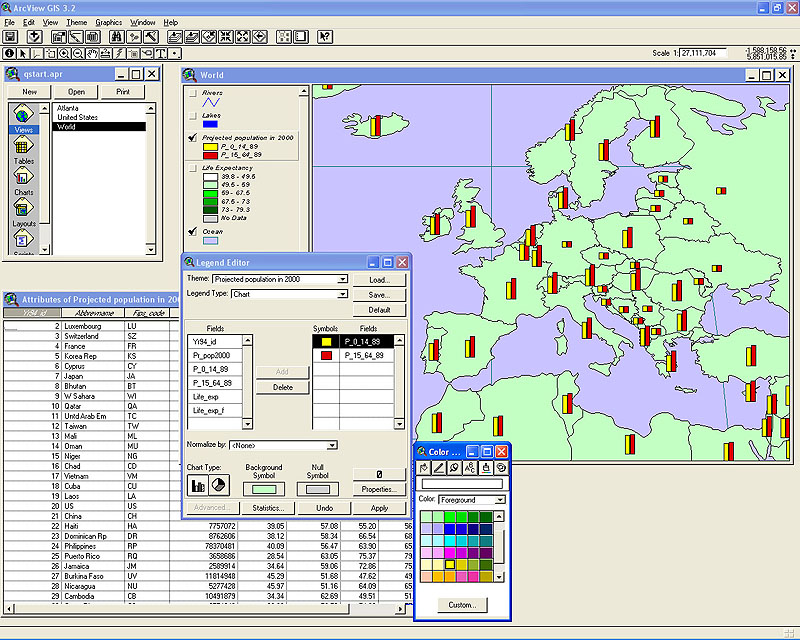Image resolution: width=800 pixels, height=640 pixels.
Task: Uncheck the Projected population in 2000 theme
Action: click(191, 138)
